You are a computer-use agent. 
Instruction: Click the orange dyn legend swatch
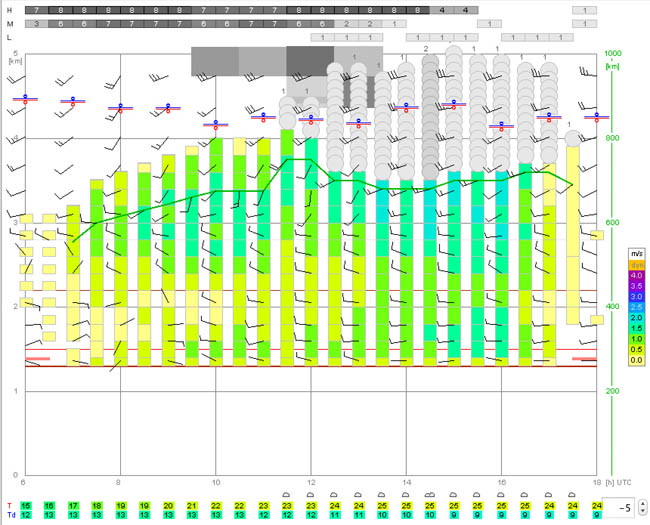(x=636, y=265)
